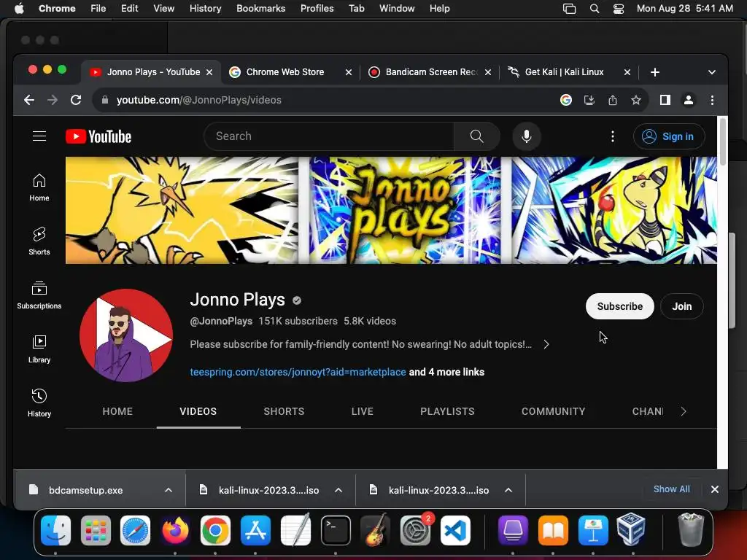Image resolution: width=747 pixels, height=560 pixels.
Task: Click the Join button
Action: point(682,306)
